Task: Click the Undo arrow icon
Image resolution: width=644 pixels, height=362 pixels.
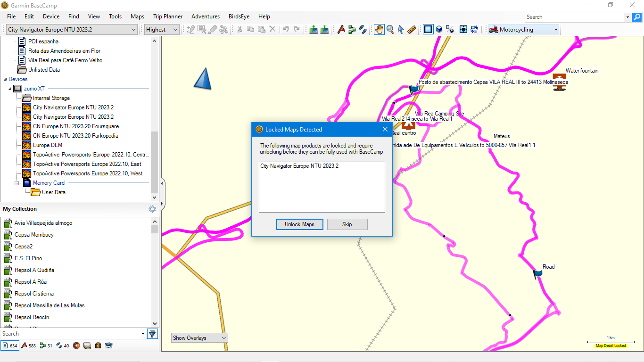Action: pos(286,29)
